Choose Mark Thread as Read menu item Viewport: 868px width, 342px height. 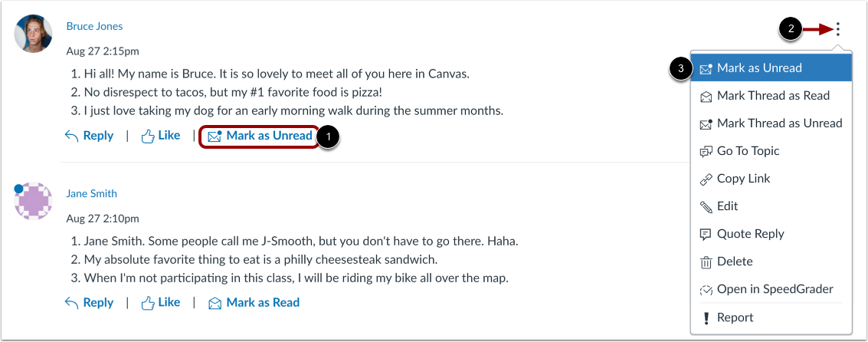click(x=772, y=96)
